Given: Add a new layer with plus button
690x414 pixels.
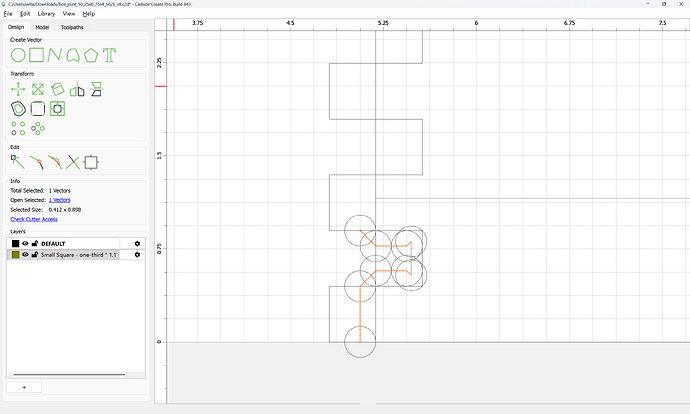Looking at the screenshot, I should 24,387.
